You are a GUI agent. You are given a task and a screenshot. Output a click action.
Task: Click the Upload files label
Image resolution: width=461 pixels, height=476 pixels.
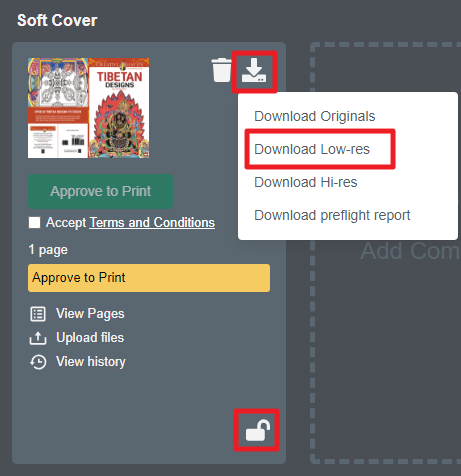click(x=90, y=338)
